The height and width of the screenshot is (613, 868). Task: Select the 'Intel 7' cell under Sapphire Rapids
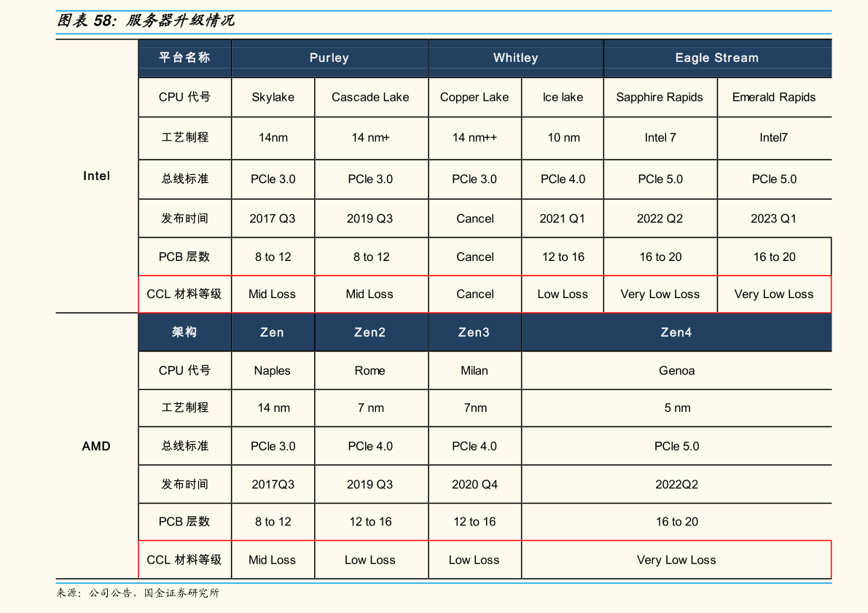(660, 138)
